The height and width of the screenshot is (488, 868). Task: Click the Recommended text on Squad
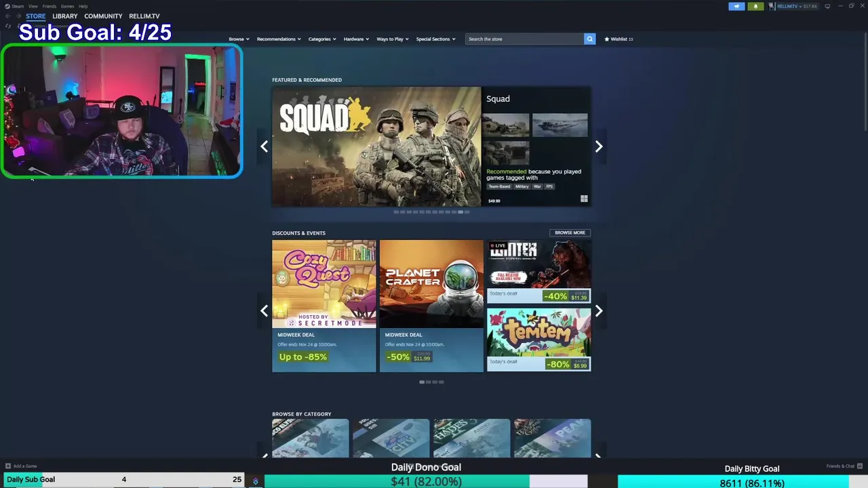coord(506,171)
